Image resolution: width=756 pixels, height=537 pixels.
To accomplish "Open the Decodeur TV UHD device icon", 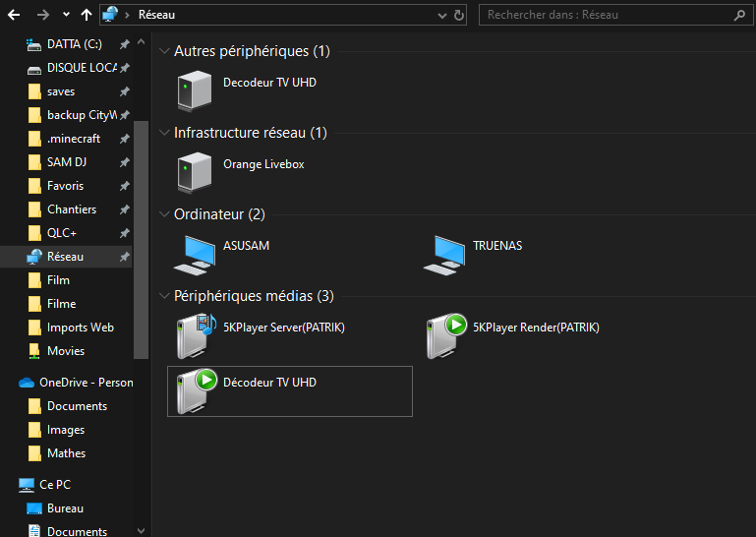I will click(194, 91).
